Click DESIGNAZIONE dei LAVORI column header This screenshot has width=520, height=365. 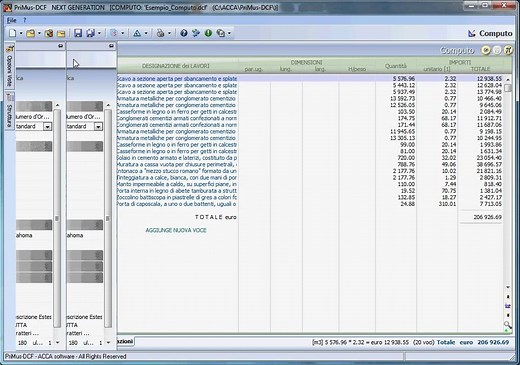(x=176, y=66)
